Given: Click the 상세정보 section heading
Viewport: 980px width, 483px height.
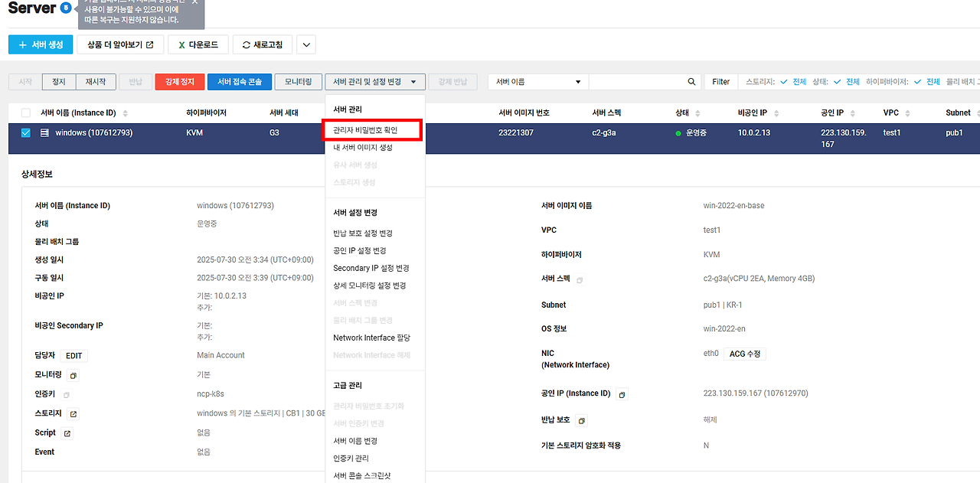Looking at the screenshot, I should coord(37,175).
